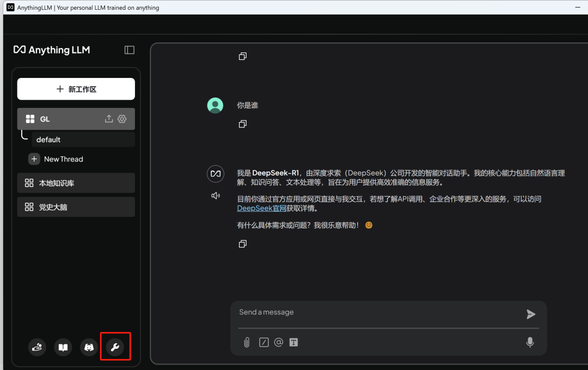Send the message with arrow icon
Screen dimensions: 588x370
pos(531,314)
